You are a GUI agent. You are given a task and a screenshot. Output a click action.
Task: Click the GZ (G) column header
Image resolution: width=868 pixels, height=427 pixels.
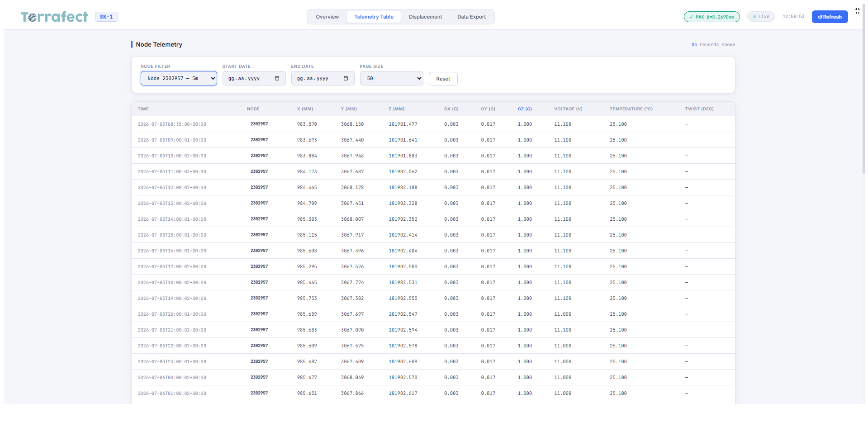tap(525, 109)
